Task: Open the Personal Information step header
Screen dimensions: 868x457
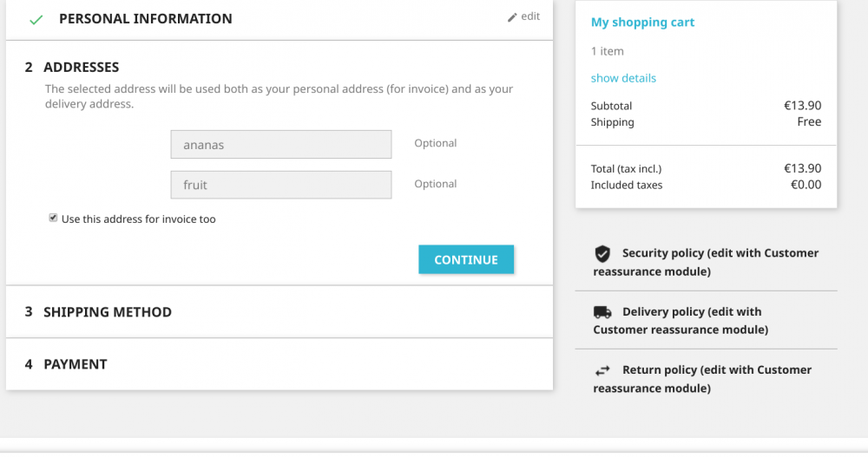Action: [145, 18]
